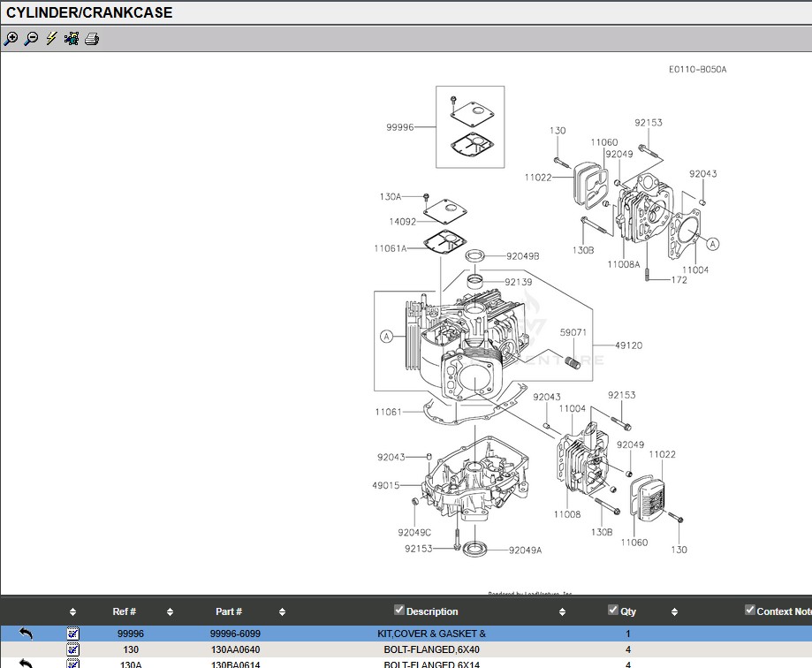Click callout 49120 on the diagram
Screen dimensions: 812x668
628,346
